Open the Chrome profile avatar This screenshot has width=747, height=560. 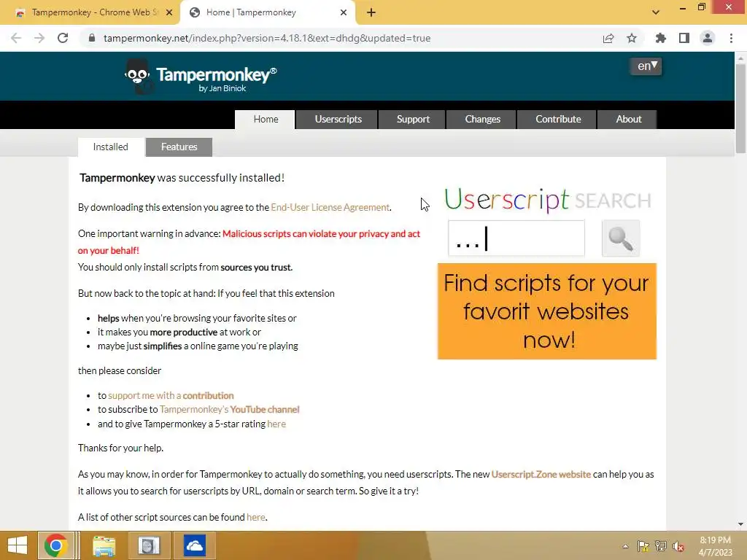(708, 38)
